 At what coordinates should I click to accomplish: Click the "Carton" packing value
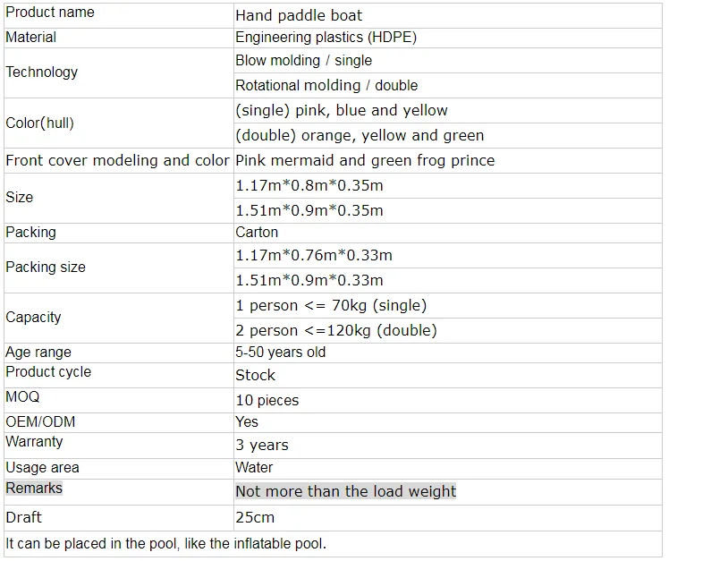click(x=257, y=233)
